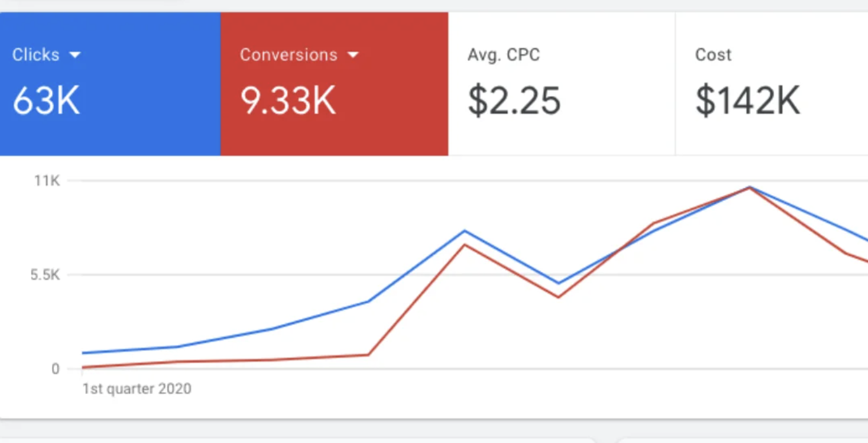Click the $2.25 average CPC value
This screenshot has width=868, height=443.
(514, 101)
